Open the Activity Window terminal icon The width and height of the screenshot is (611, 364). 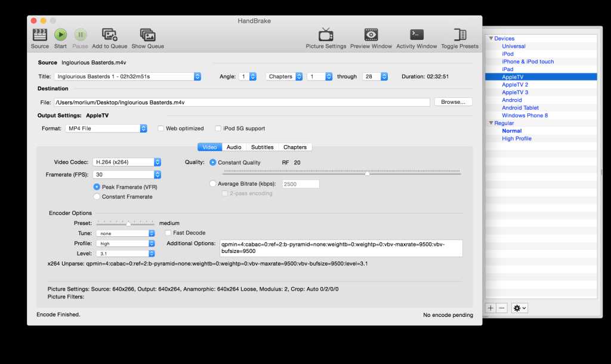point(416,35)
